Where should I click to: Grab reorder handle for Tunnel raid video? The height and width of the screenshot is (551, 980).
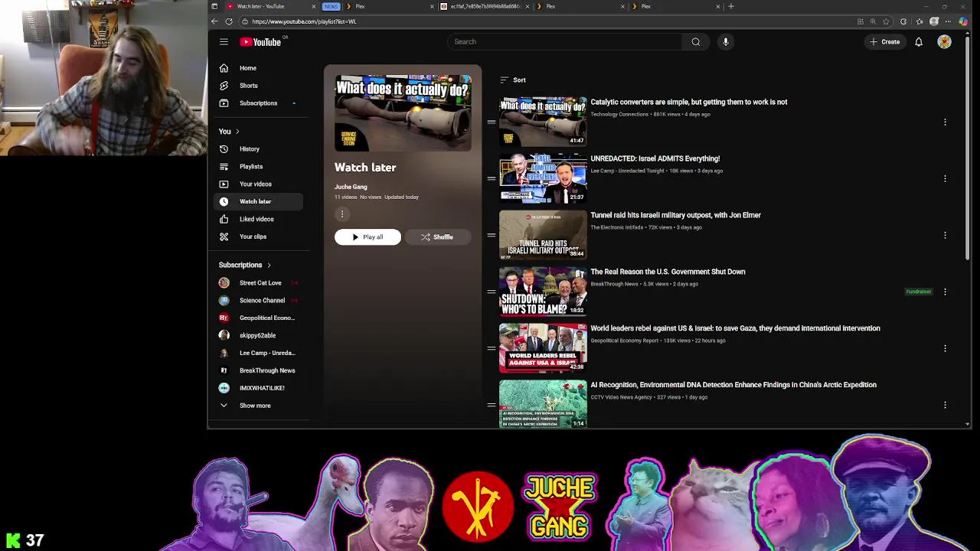[x=492, y=235]
